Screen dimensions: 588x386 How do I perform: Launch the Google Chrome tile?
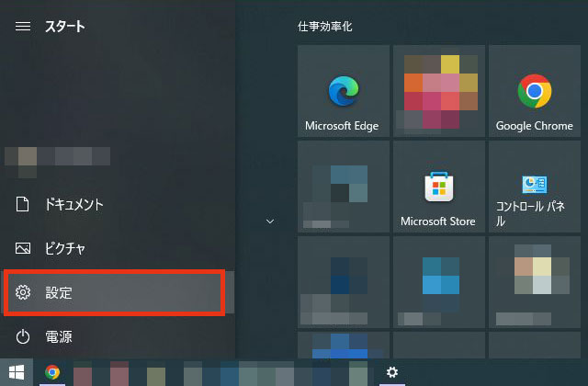click(535, 91)
